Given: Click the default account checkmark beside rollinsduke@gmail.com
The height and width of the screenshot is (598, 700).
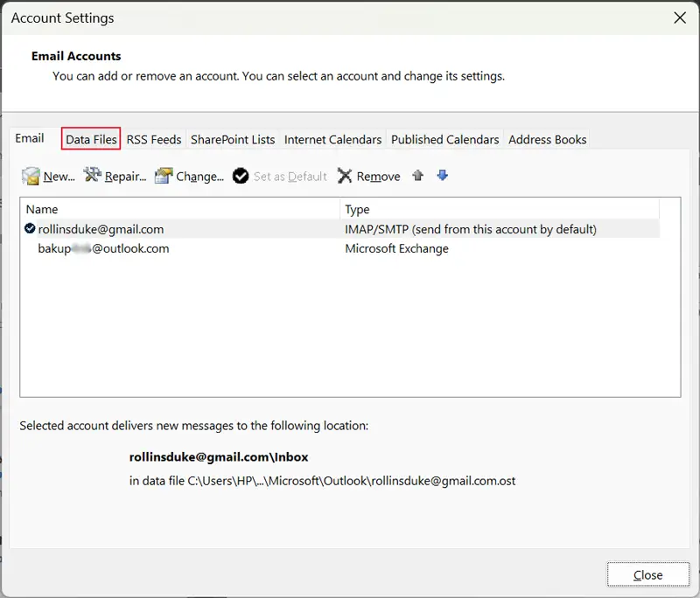Looking at the screenshot, I should coord(28,229).
